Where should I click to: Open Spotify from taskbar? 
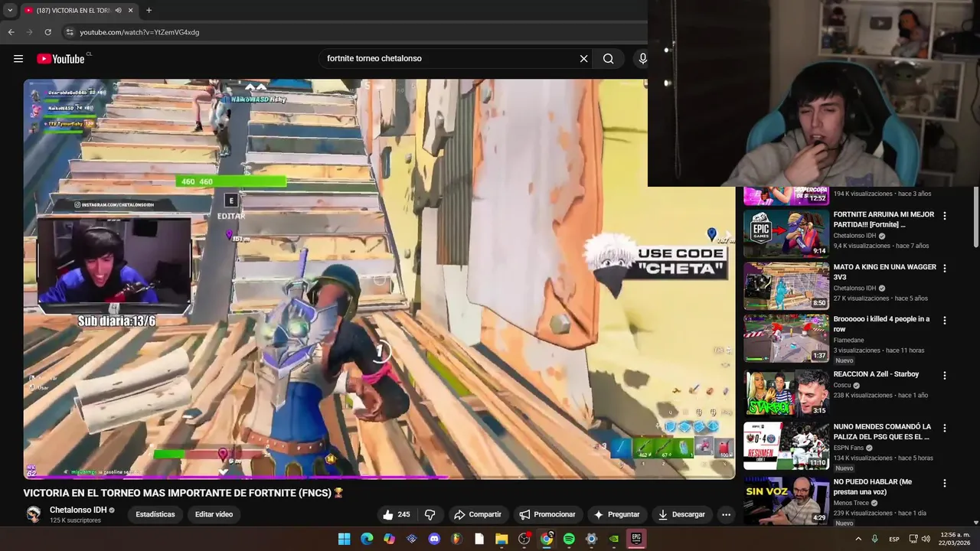click(569, 539)
